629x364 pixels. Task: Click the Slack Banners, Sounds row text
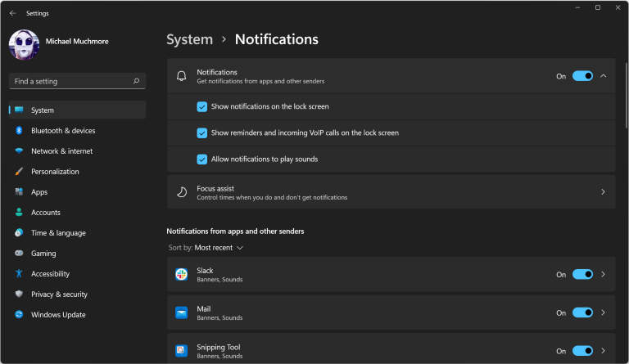[x=219, y=280]
